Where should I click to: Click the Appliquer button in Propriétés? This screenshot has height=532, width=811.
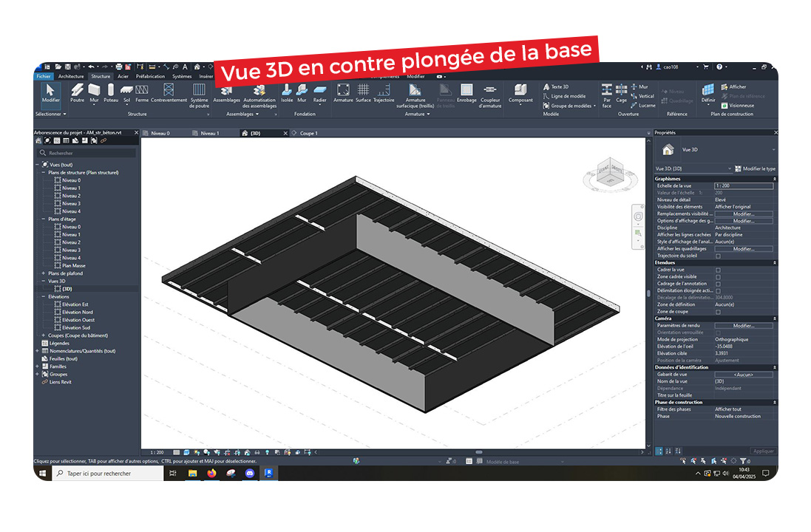pyautogui.click(x=764, y=451)
